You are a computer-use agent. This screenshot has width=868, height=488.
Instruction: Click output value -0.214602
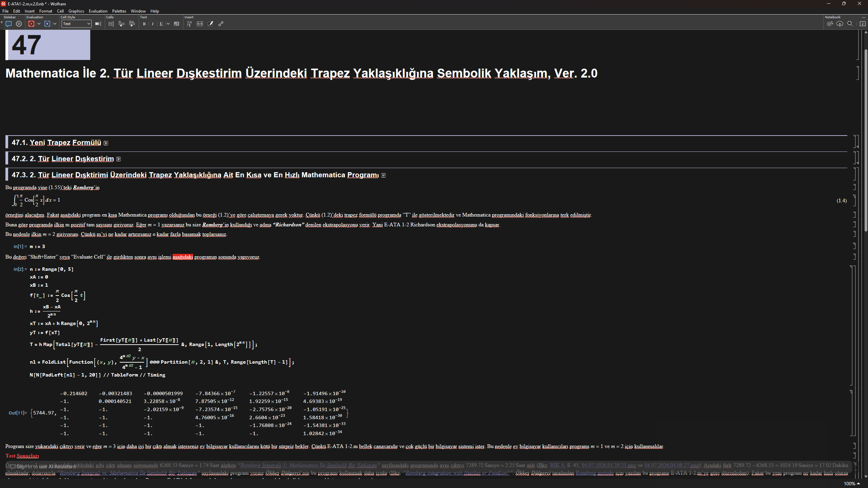click(74, 393)
